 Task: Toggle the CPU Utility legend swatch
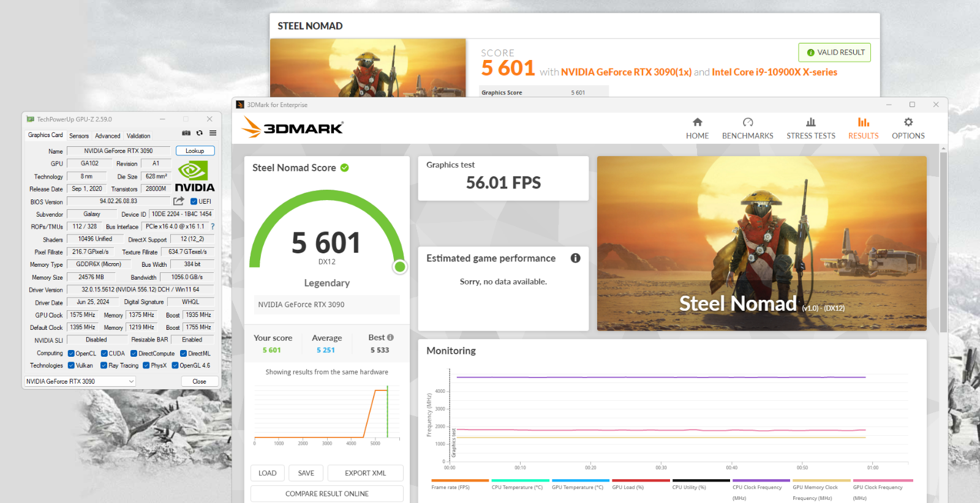coord(701,480)
